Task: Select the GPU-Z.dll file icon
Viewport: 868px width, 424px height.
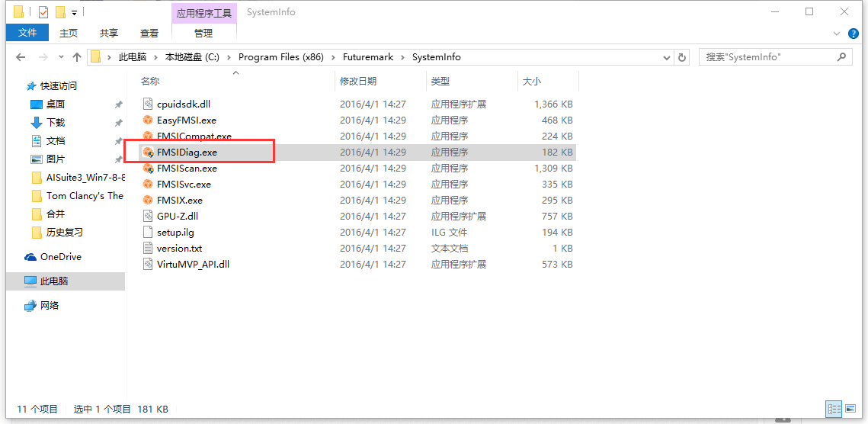Action: pos(147,216)
